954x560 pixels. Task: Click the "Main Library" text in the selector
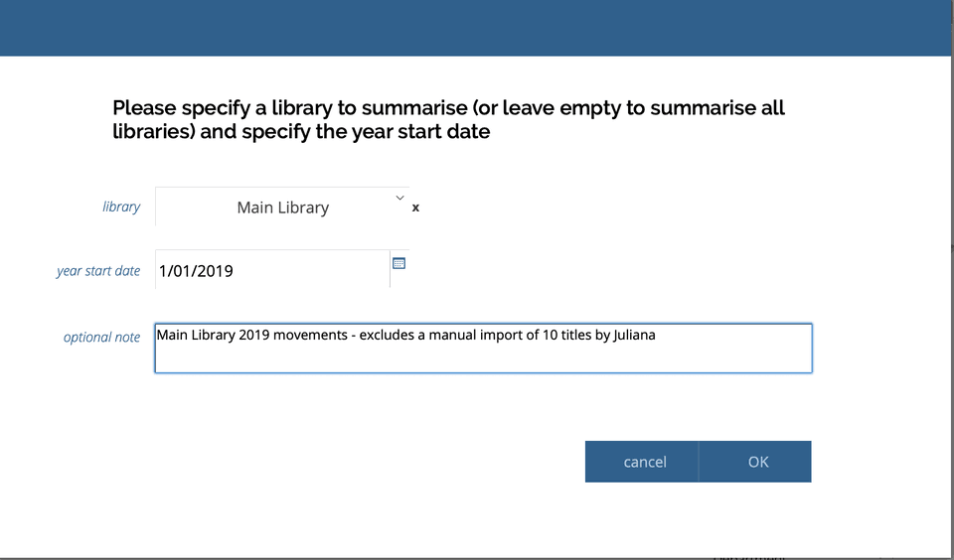(282, 208)
